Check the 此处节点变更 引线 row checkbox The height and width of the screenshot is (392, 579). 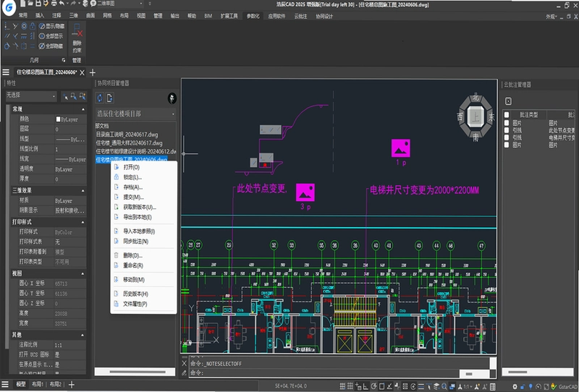point(507,130)
